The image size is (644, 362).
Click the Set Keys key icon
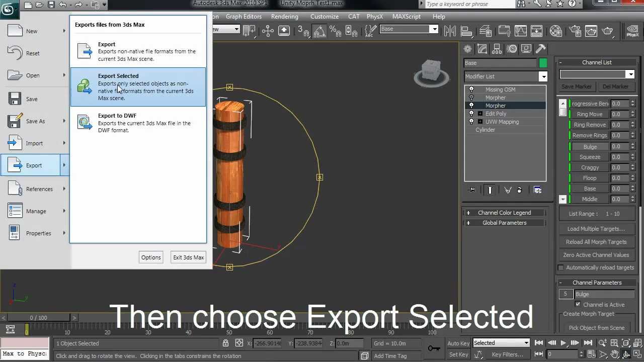tap(433, 348)
